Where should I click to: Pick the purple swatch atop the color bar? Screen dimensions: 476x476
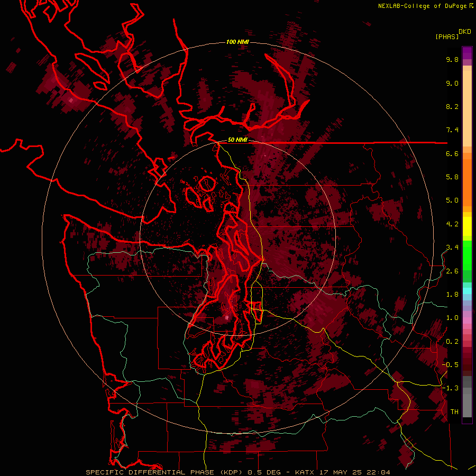pos(467,53)
